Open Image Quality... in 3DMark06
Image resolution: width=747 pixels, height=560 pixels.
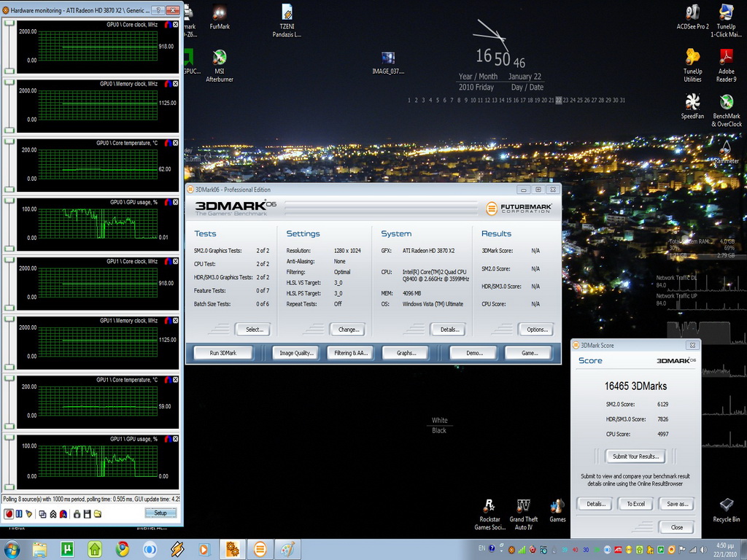(x=296, y=353)
